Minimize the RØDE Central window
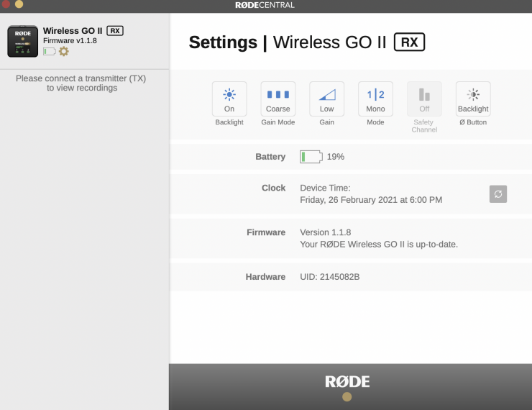The height and width of the screenshot is (410, 532). [x=19, y=4]
